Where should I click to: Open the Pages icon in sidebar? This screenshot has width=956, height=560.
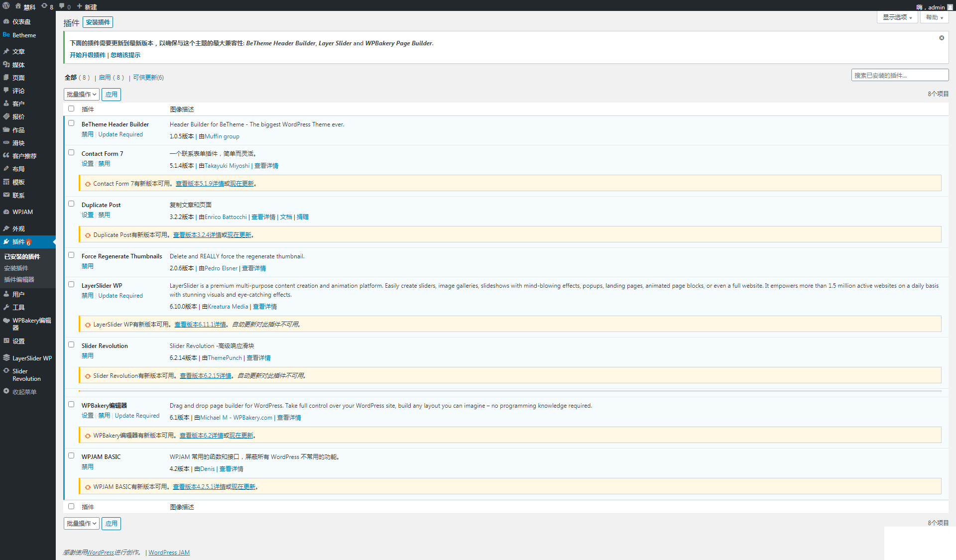click(x=6, y=77)
